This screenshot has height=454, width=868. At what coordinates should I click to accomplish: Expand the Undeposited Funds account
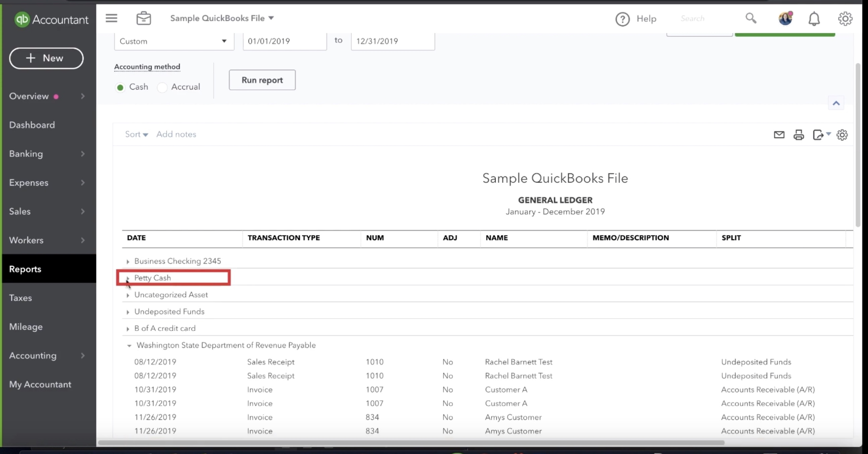128,312
